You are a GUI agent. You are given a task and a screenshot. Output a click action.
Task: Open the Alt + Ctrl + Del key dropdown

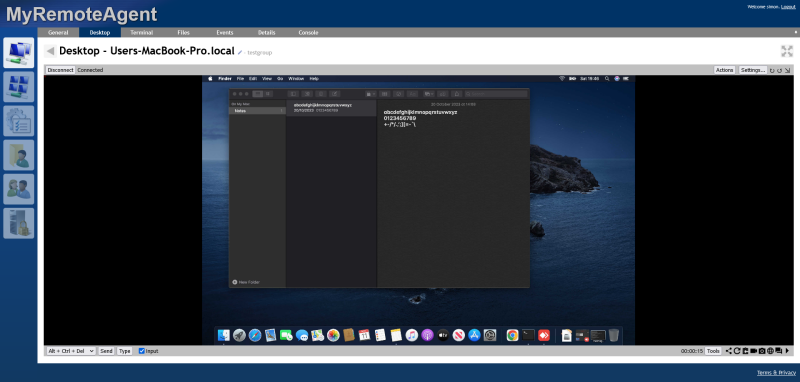point(71,351)
